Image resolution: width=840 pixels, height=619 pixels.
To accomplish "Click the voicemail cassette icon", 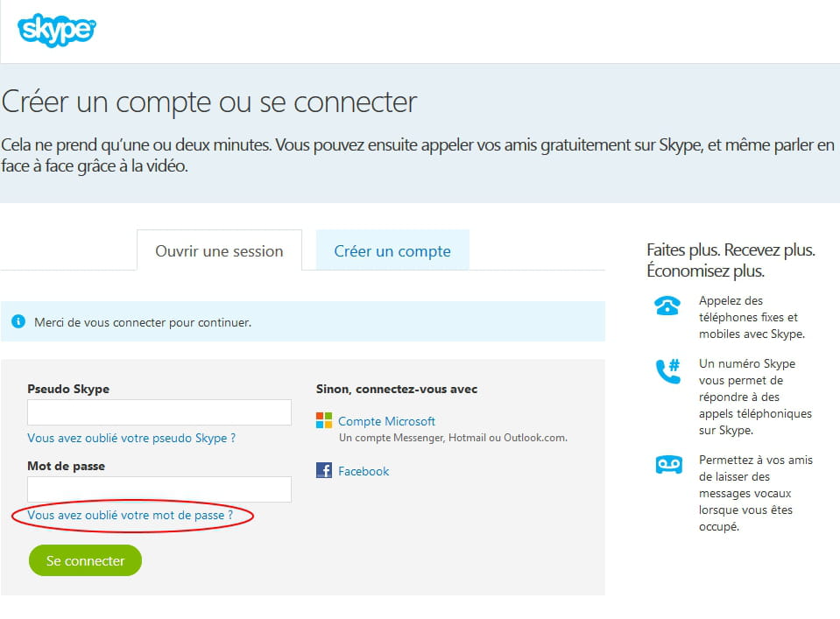I will (x=668, y=464).
